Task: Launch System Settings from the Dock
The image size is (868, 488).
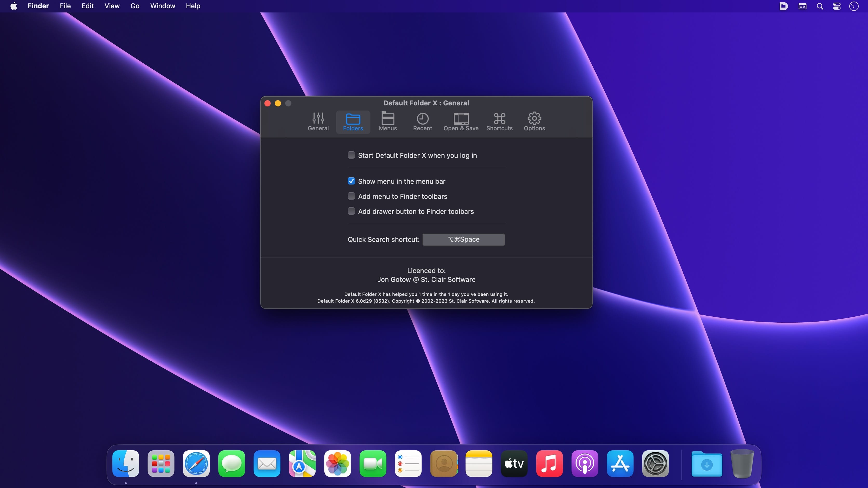Action: coord(655,464)
